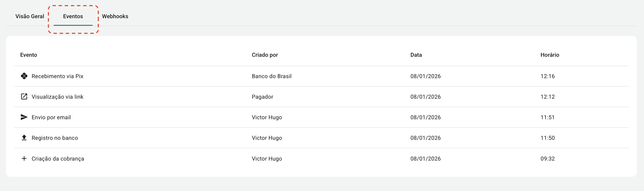644x191 pixels.
Task: Switch to the Webhooks tab
Action: coord(115,16)
